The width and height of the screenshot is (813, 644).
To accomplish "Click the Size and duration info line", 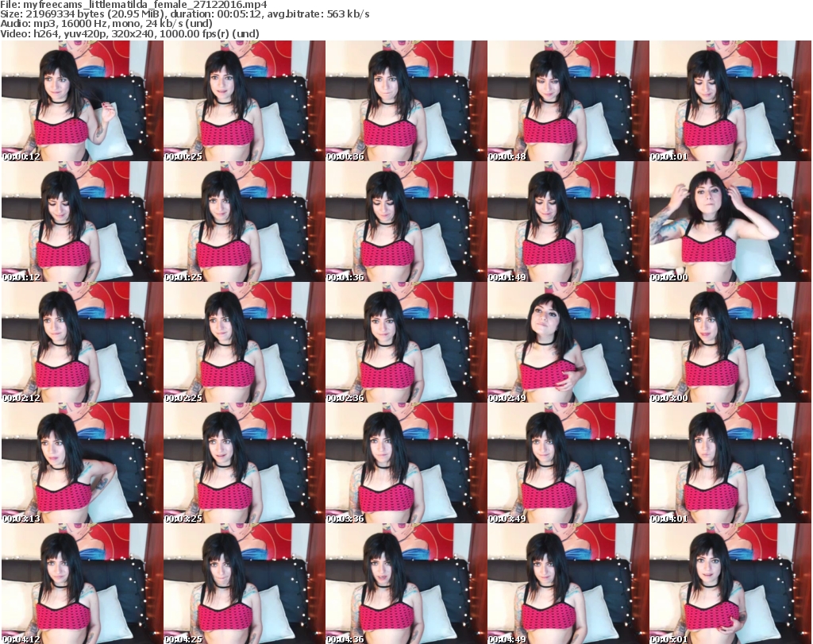I will pyautogui.click(x=184, y=14).
